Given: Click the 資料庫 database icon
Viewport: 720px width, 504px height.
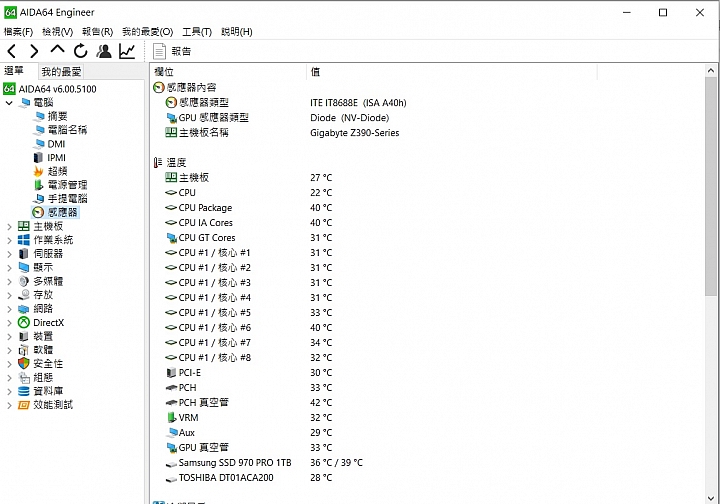Looking at the screenshot, I should point(23,391).
